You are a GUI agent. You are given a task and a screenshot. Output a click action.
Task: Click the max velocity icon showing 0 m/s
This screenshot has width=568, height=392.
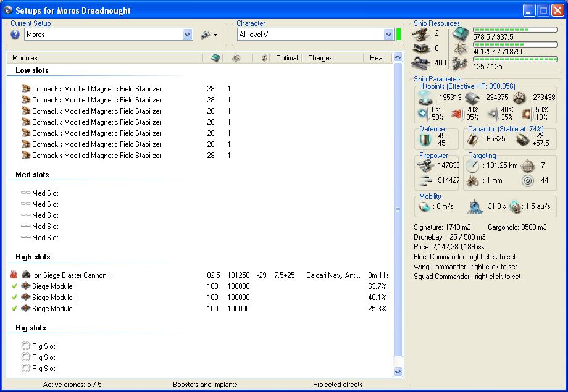point(424,207)
